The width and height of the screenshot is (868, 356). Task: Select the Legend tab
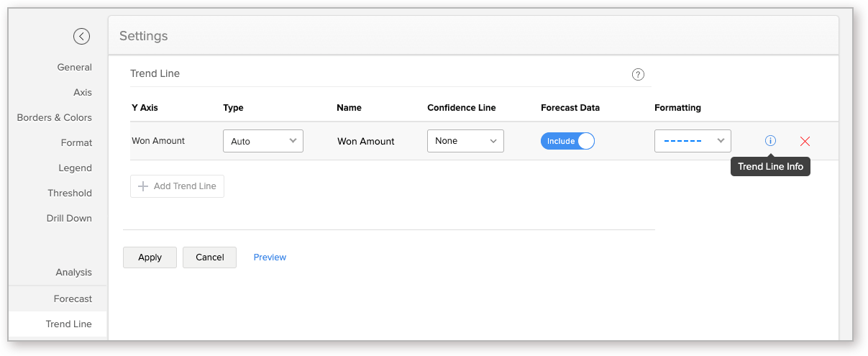tap(76, 168)
